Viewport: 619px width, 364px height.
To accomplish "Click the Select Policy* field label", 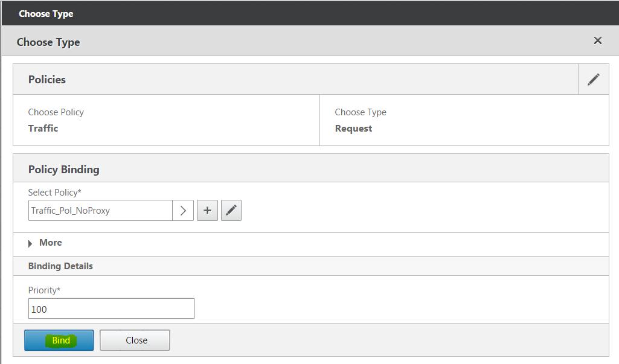I will click(x=53, y=193).
